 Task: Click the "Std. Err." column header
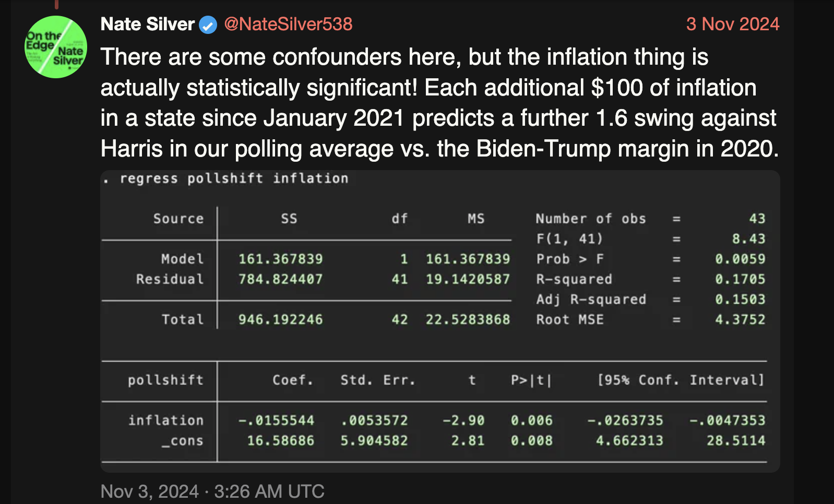[x=378, y=380]
